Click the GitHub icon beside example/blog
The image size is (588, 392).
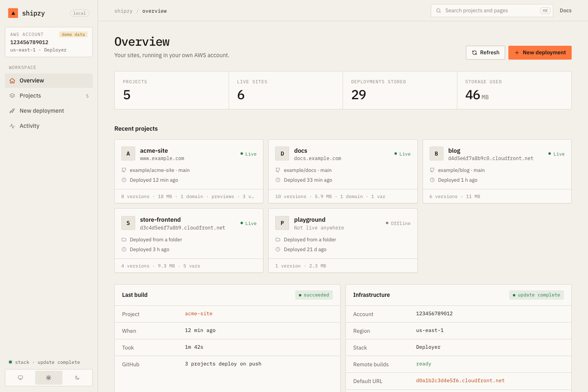(432, 170)
